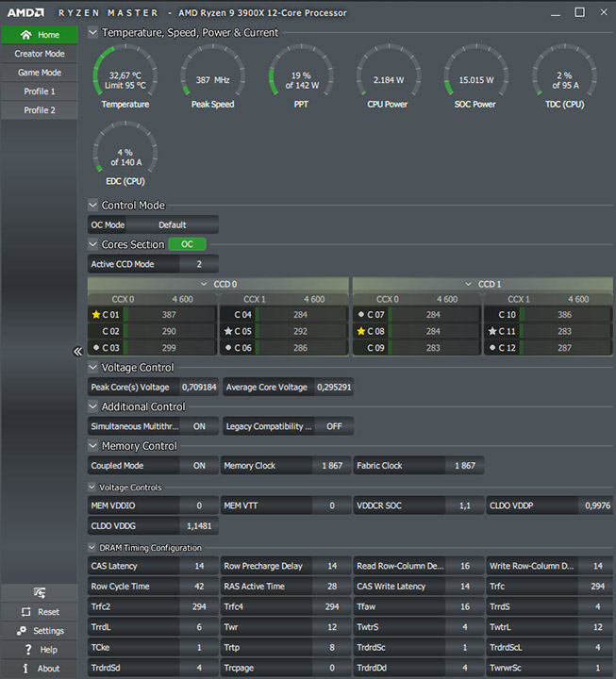Collapse the Voltage Controls subsection
Image resolution: width=616 pixels, height=679 pixels.
tap(92, 488)
